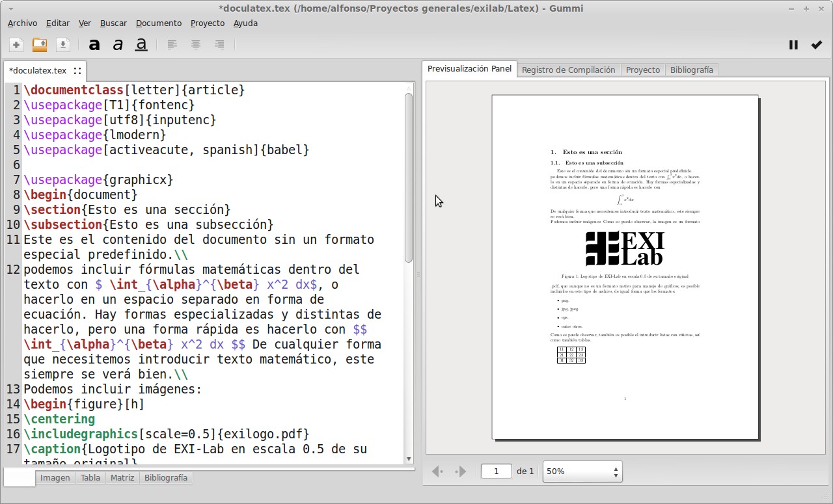Close the doculatex.tex tab using its dotted icon

pyautogui.click(x=77, y=71)
